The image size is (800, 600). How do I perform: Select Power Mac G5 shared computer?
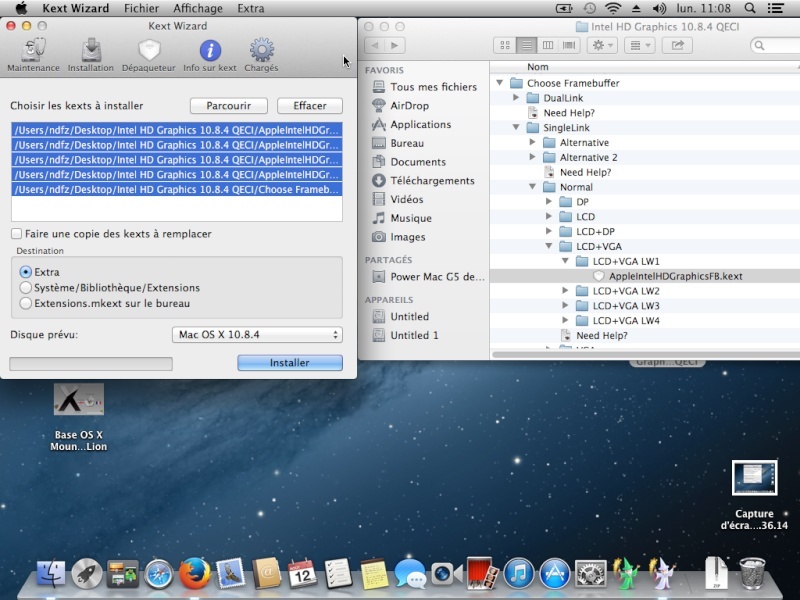pos(428,277)
